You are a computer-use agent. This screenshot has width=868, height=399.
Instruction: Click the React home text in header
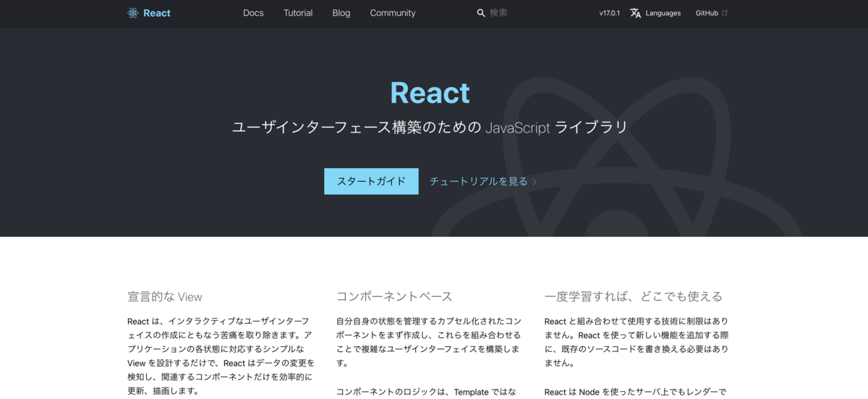(x=157, y=13)
